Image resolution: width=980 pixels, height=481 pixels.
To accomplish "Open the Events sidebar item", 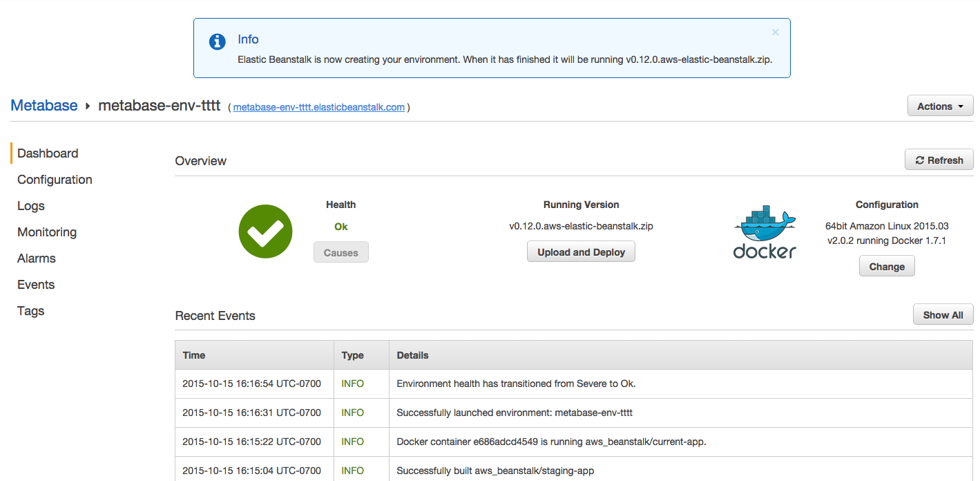I will click(x=36, y=285).
